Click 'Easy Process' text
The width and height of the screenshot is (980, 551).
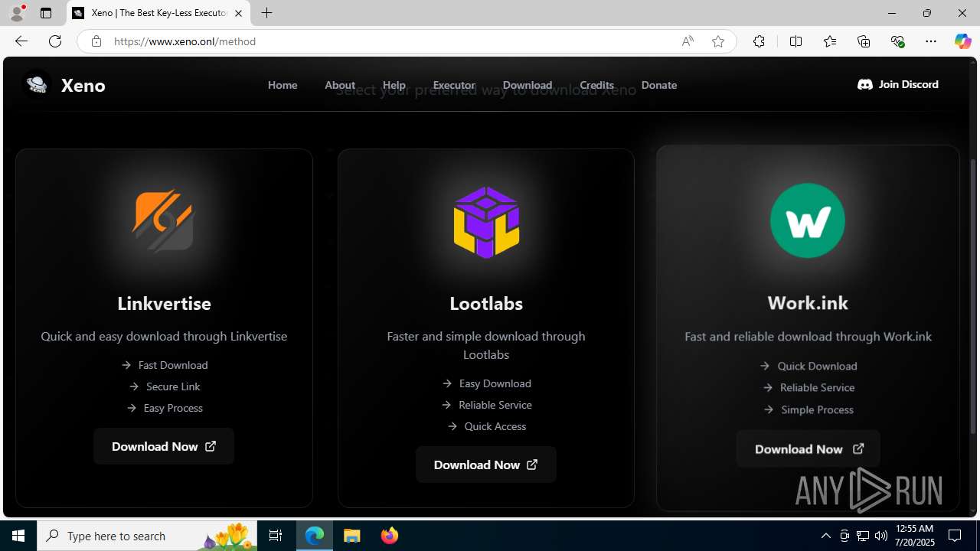(173, 408)
